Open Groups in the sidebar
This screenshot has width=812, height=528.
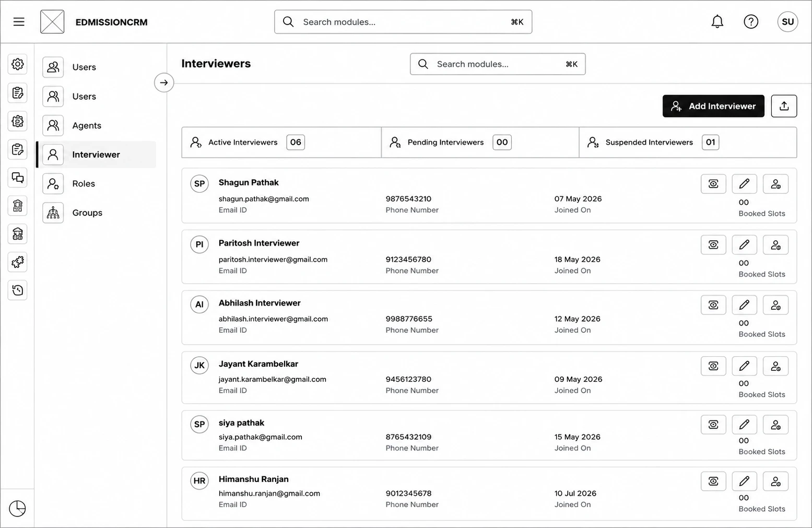click(96, 213)
